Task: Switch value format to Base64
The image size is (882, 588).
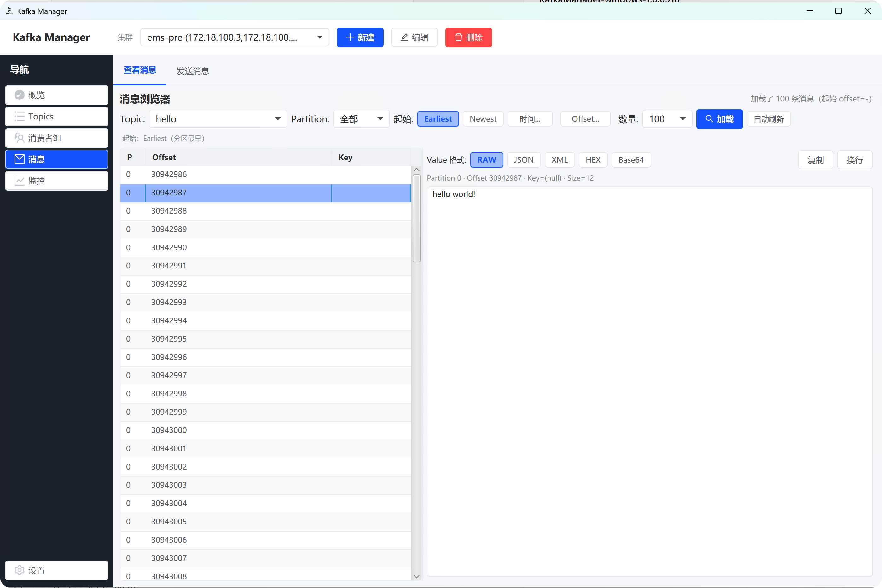Action: (x=631, y=160)
